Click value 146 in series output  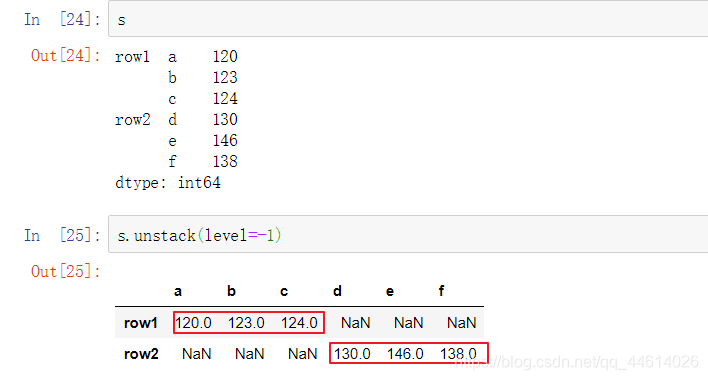[225, 140]
